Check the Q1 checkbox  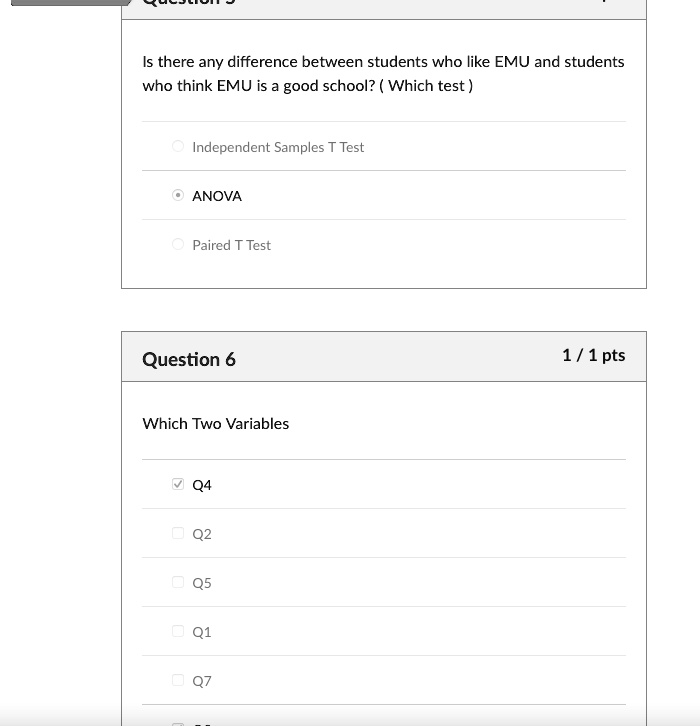pyautogui.click(x=178, y=632)
